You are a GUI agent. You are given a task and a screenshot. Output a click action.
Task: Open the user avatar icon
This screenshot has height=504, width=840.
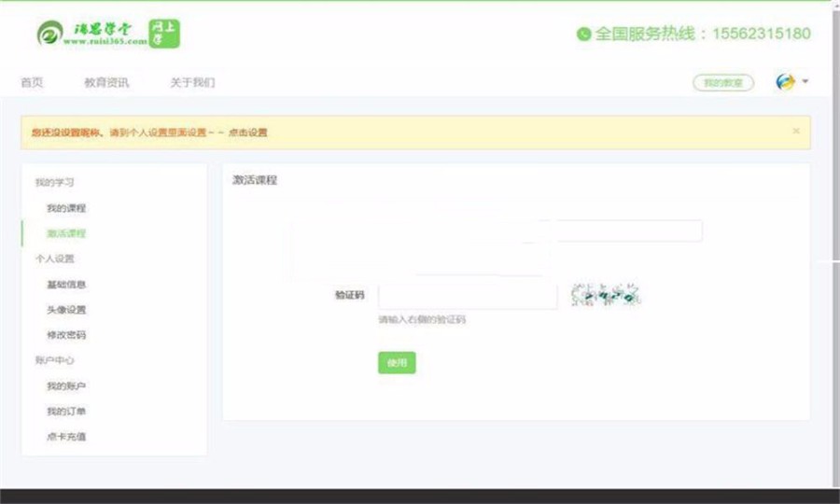[x=785, y=82]
